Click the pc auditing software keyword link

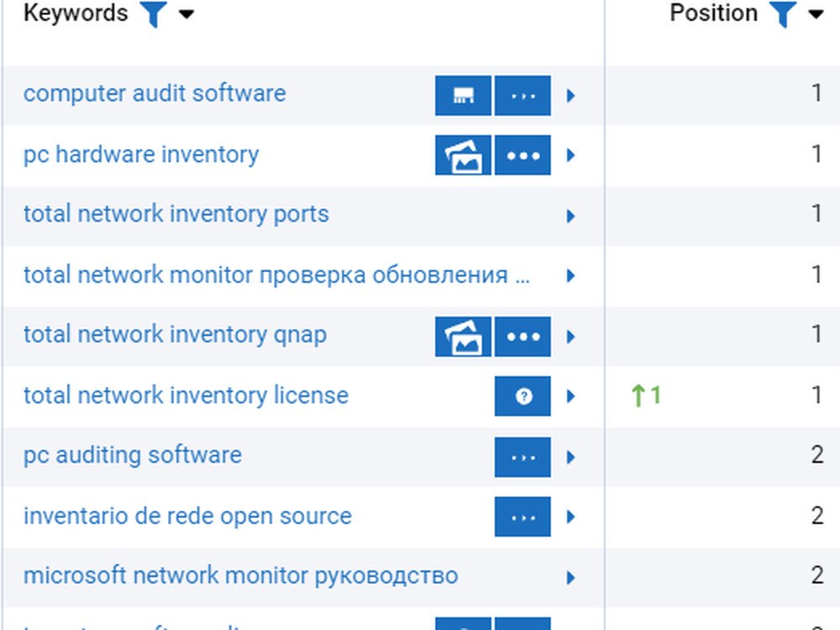[x=133, y=455]
